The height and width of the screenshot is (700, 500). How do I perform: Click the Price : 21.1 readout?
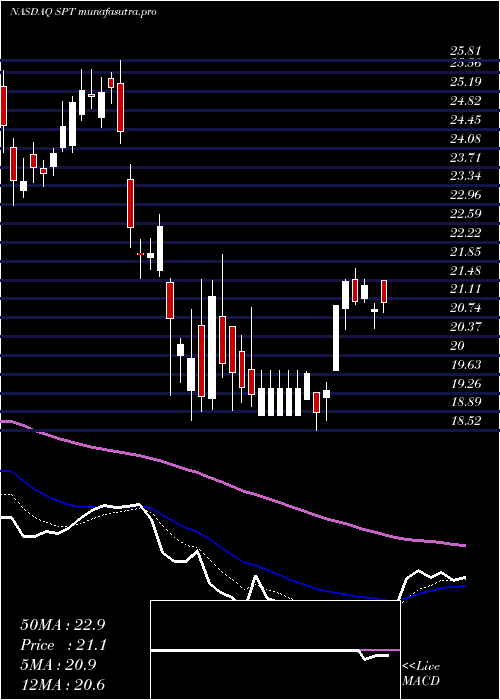tap(62, 645)
